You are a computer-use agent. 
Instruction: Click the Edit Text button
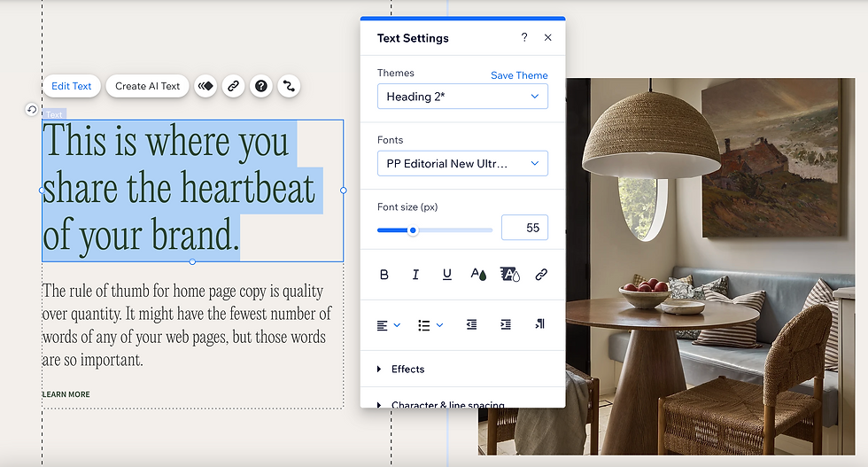point(72,86)
